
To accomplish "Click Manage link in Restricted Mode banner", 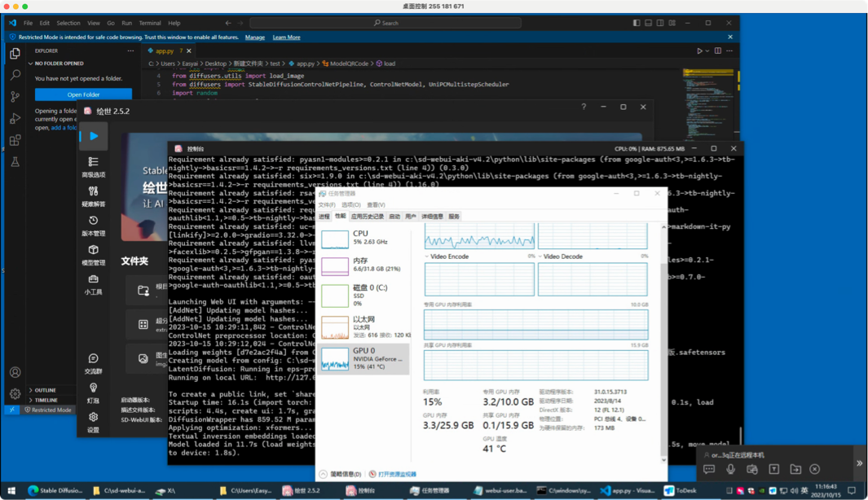I will click(254, 37).
